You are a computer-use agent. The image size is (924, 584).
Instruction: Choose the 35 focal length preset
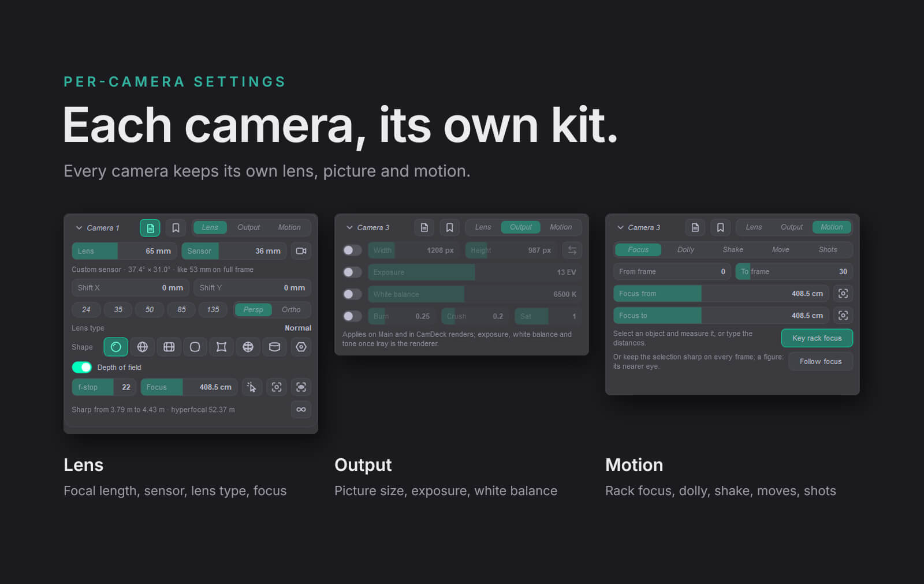point(118,310)
